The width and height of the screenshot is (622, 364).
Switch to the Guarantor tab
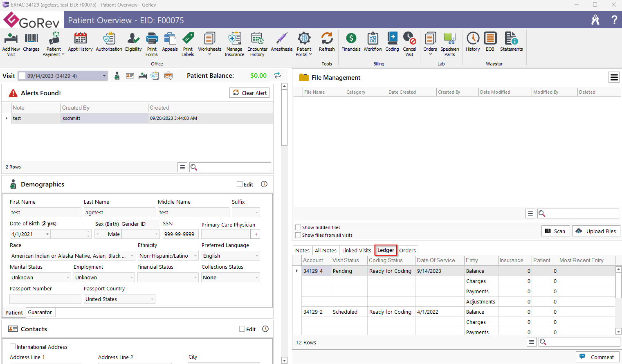point(40,312)
